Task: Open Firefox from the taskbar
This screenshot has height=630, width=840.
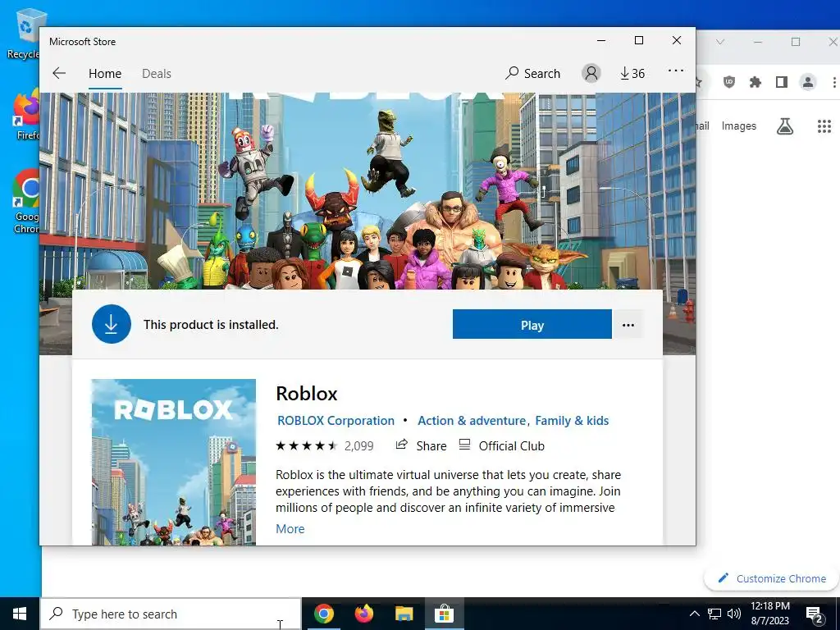Action: pyautogui.click(x=363, y=614)
